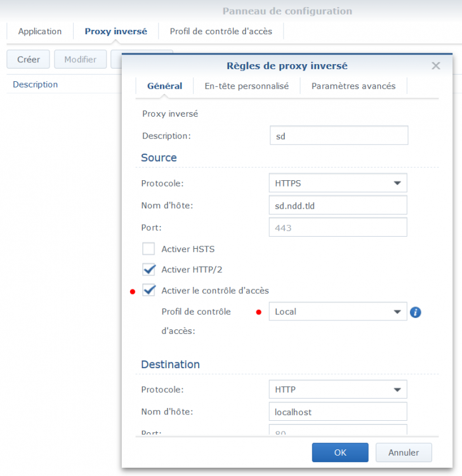
Task: Click the Description text field
Action: (338, 136)
